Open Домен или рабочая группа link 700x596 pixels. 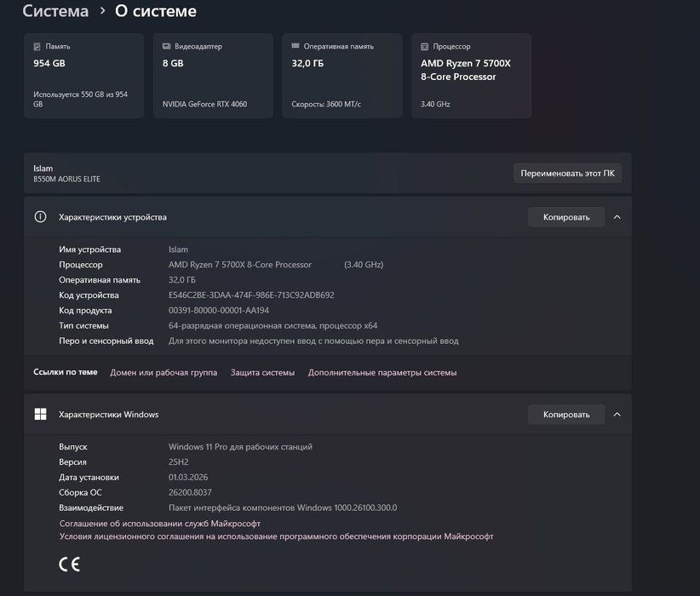164,372
